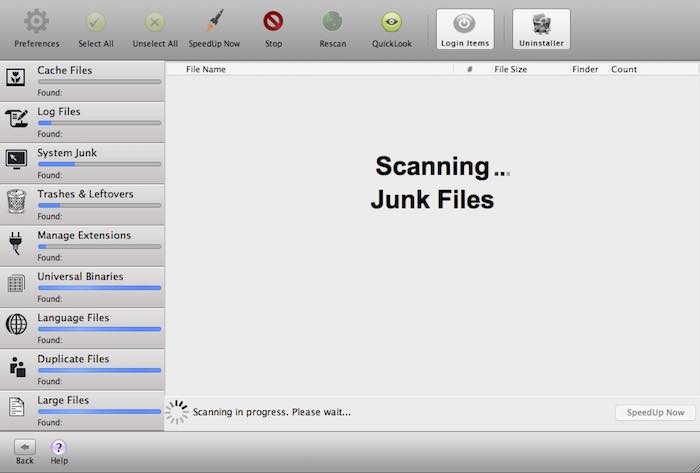Click 'Found:' text under Large Files
Viewport: 700px width, 473px height.
50,422
